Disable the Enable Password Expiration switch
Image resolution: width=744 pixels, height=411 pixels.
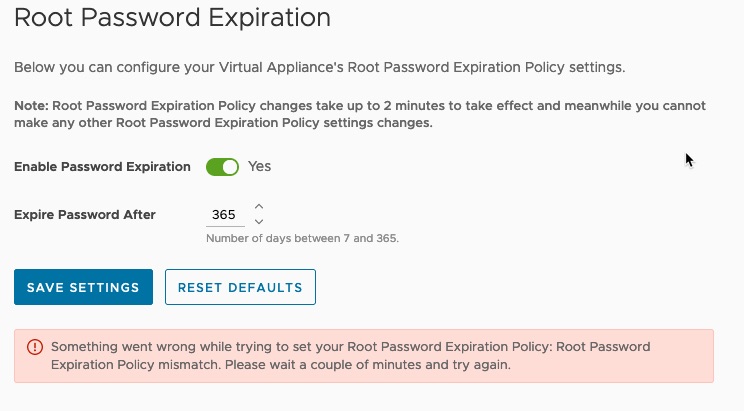tap(222, 167)
